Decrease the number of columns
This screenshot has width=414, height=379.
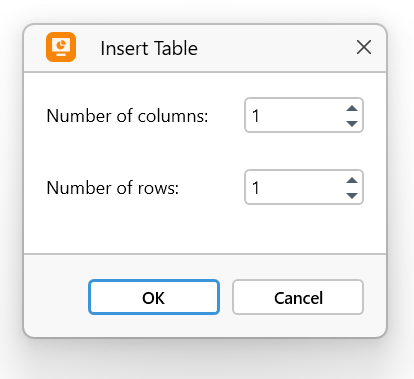[352, 123]
